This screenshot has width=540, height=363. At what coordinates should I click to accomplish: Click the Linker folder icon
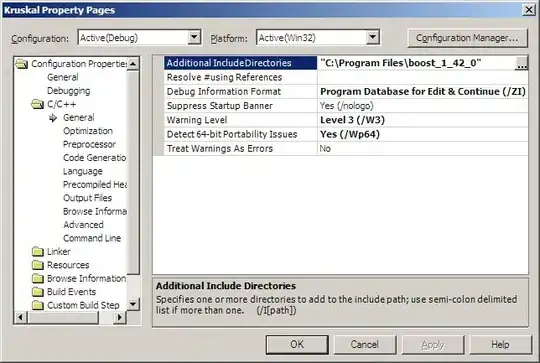pyautogui.click(x=38, y=252)
